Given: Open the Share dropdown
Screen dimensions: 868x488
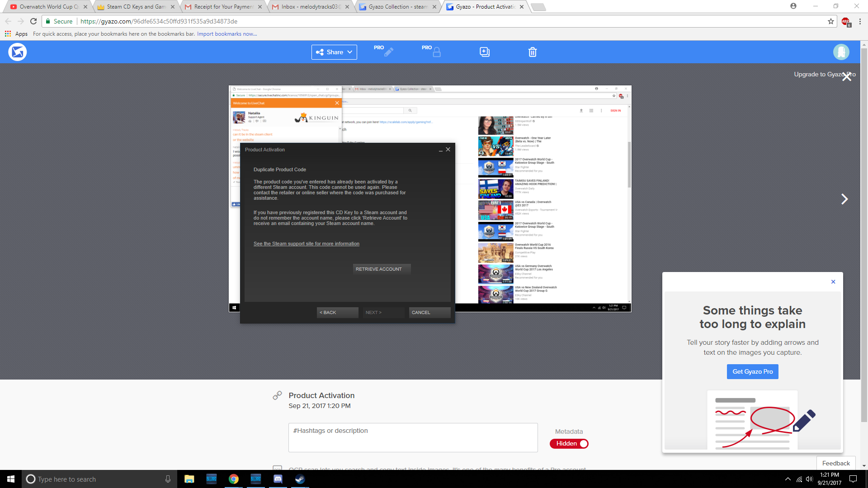Looking at the screenshot, I should tap(334, 52).
